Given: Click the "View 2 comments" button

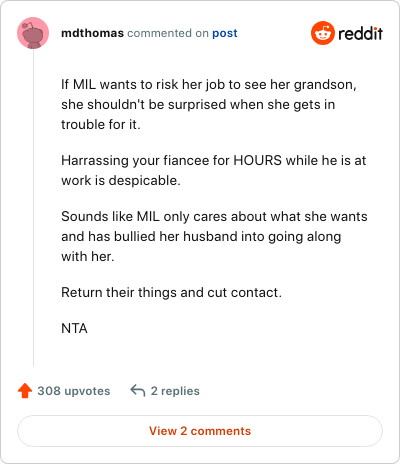Looking at the screenshot, I should coord(200,431).
